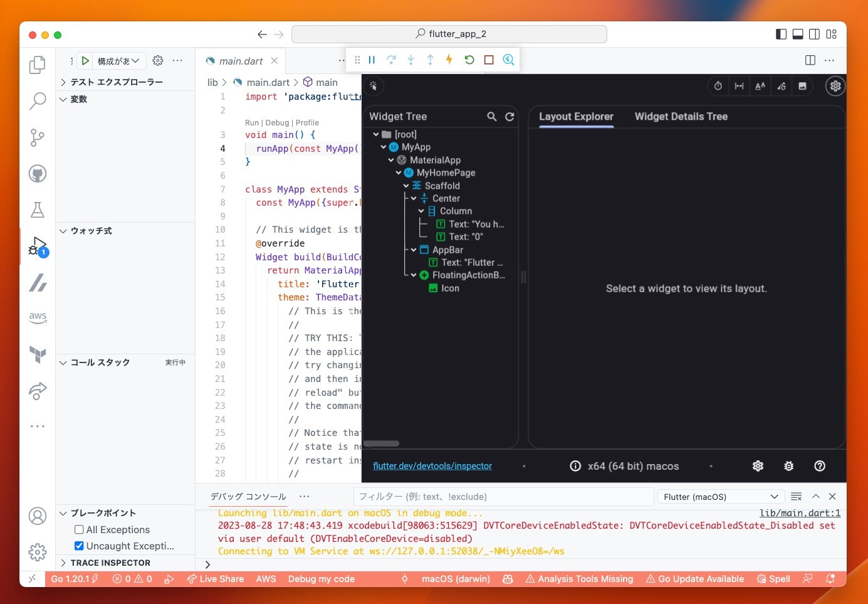Viewport: 868px width, 604px height.
Task: Open the Testing flask view
Action: click(38, 210)
